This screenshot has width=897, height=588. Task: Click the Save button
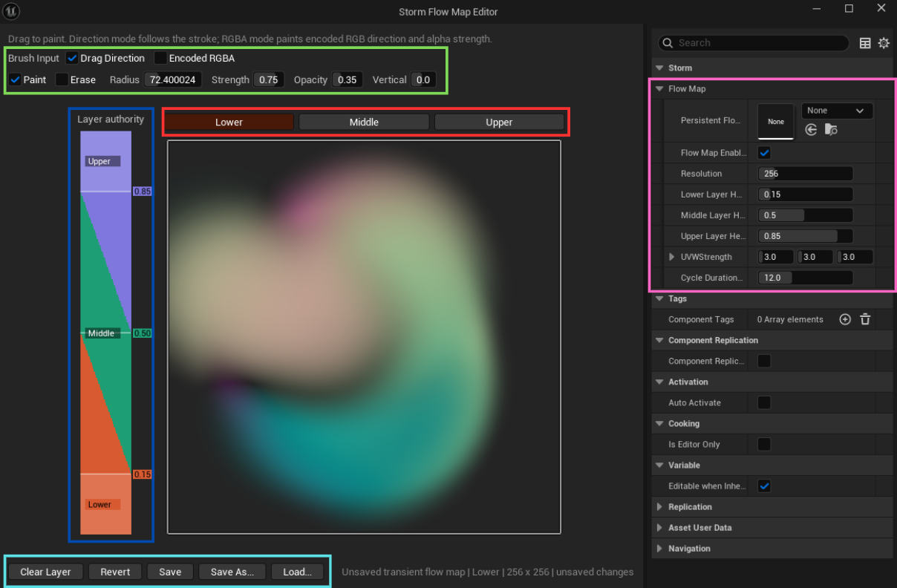tap(170, 572)
